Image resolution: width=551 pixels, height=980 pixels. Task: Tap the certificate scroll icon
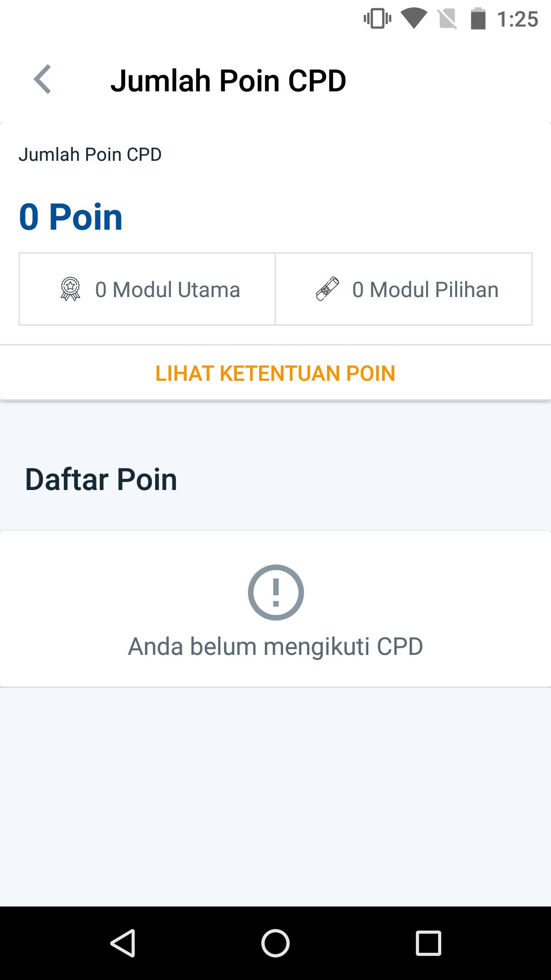coord(328,289)
